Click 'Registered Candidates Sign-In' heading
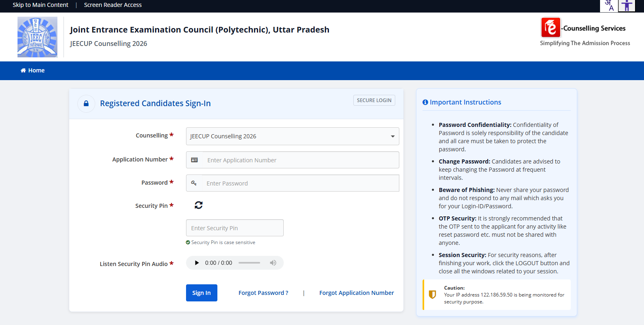Image resolution: width=644 pixels, height=325 pixels. pos(156,103)
